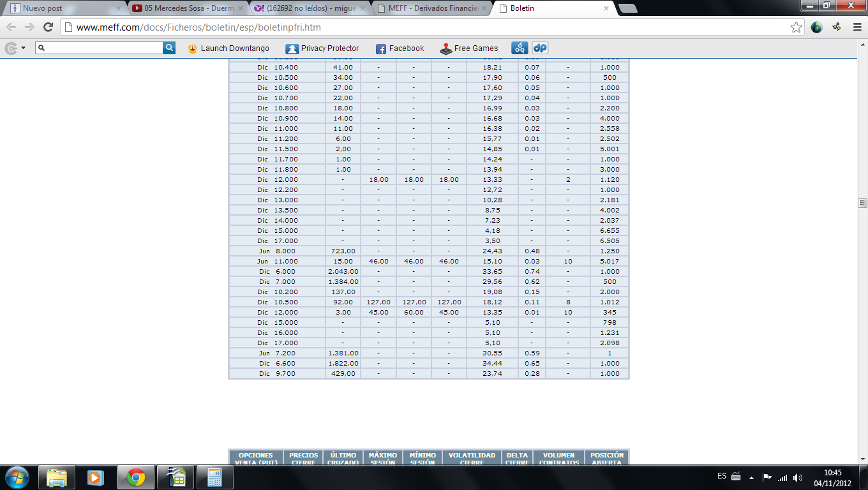
Task: Click the page vertical scrollbar thumb
Action: (x=862, y=203)
